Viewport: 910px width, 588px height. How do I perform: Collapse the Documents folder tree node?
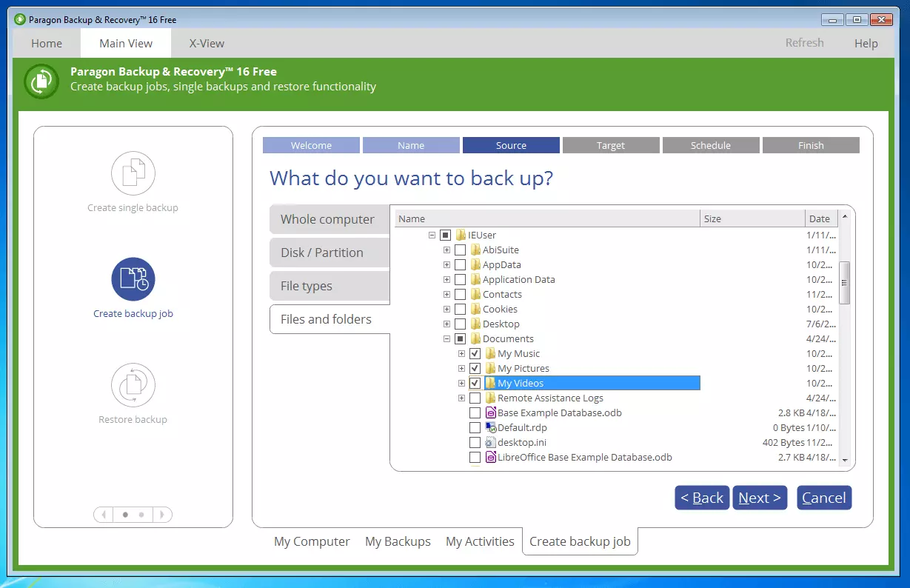pos(446,338)
